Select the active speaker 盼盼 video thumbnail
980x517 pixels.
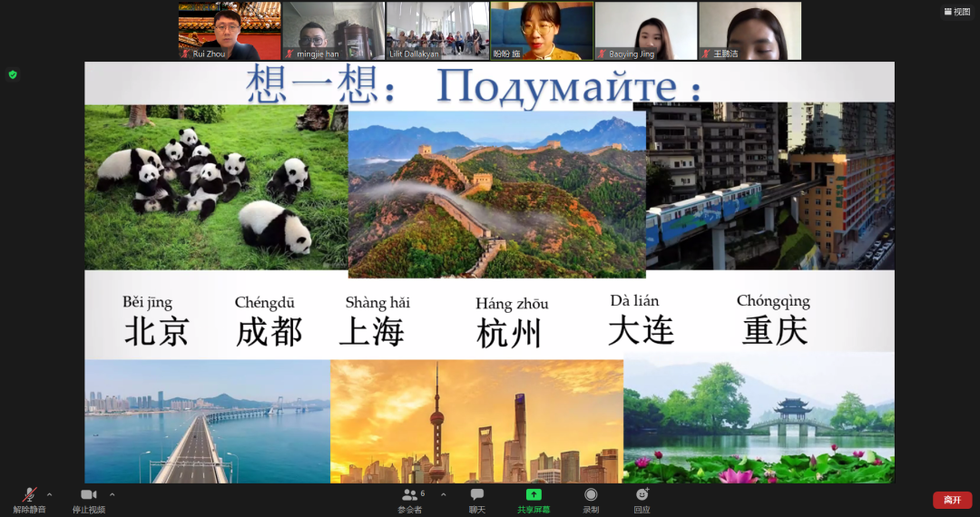(542, 31)
